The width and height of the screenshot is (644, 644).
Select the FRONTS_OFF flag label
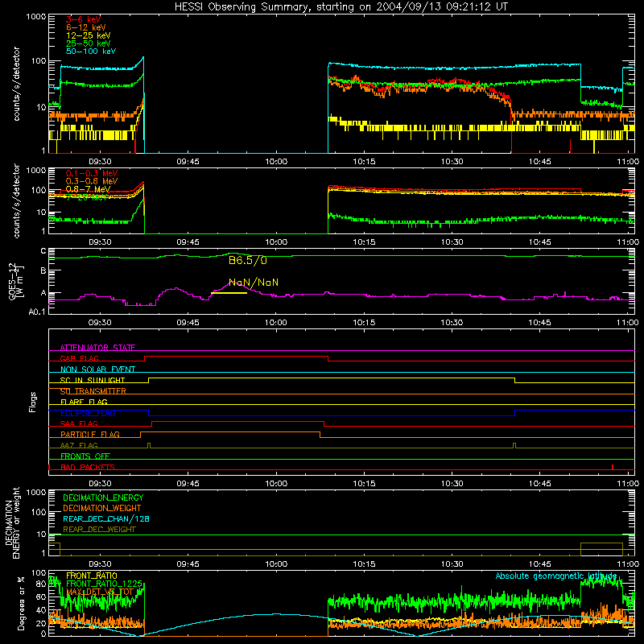coord(85,456)
